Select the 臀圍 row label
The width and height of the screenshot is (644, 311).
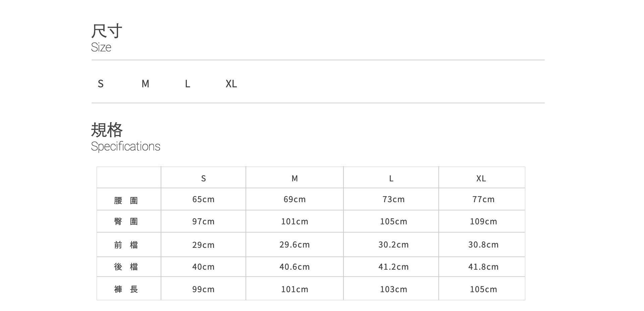click(x=126, y=221)
